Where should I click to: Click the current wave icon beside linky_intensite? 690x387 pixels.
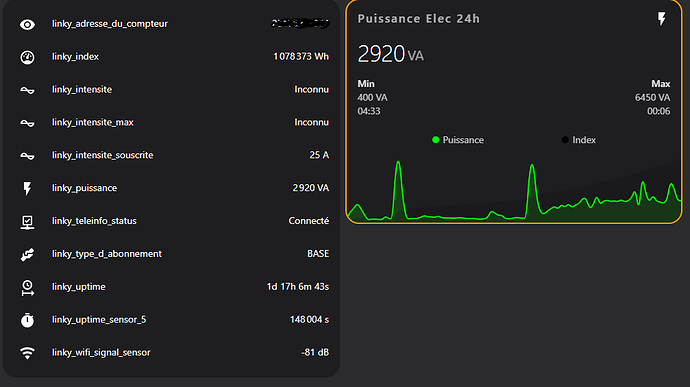click(x=27, y=90)
